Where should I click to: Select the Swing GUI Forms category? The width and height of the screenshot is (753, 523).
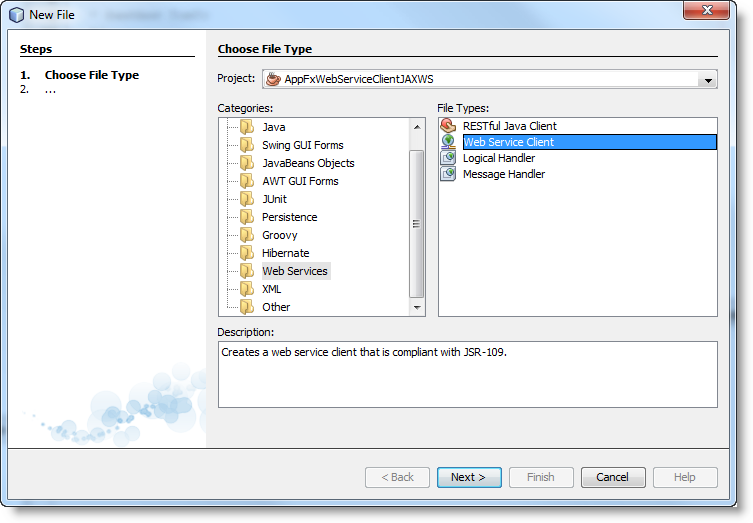click(x=302, y=145)
